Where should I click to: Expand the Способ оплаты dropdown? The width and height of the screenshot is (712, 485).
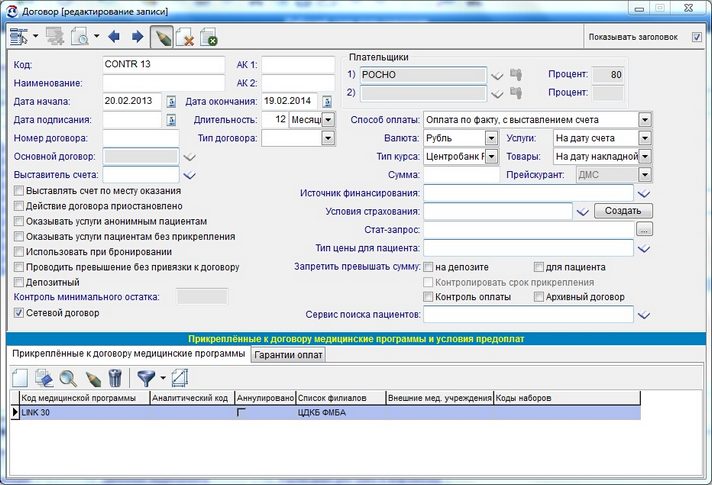(645, 120)
